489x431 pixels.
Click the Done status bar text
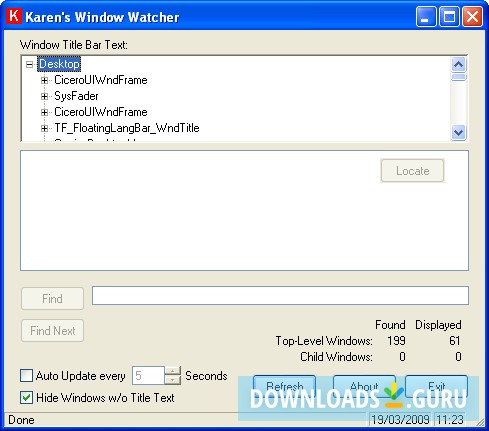pyautogui.click(x=21, y=420)
